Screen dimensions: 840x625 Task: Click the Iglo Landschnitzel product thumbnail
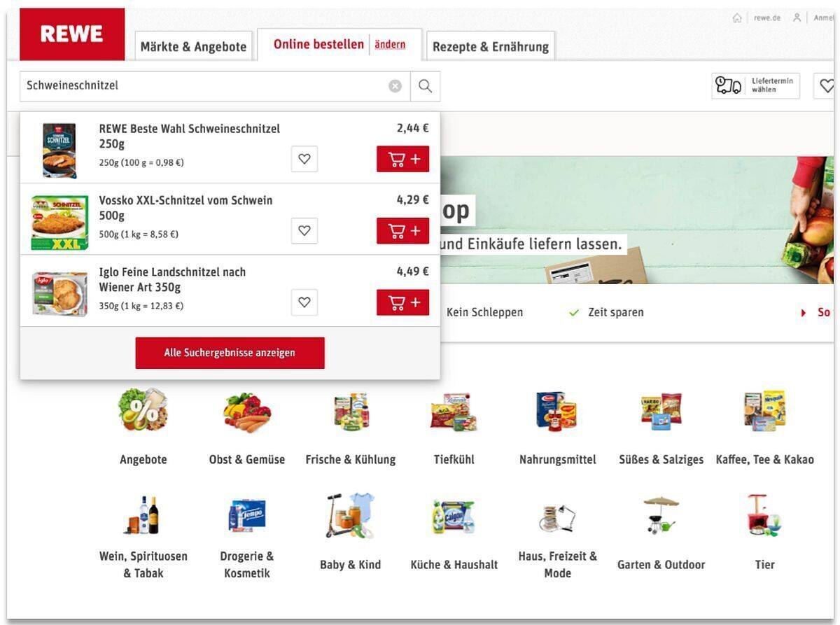click(x=59, y=294)
